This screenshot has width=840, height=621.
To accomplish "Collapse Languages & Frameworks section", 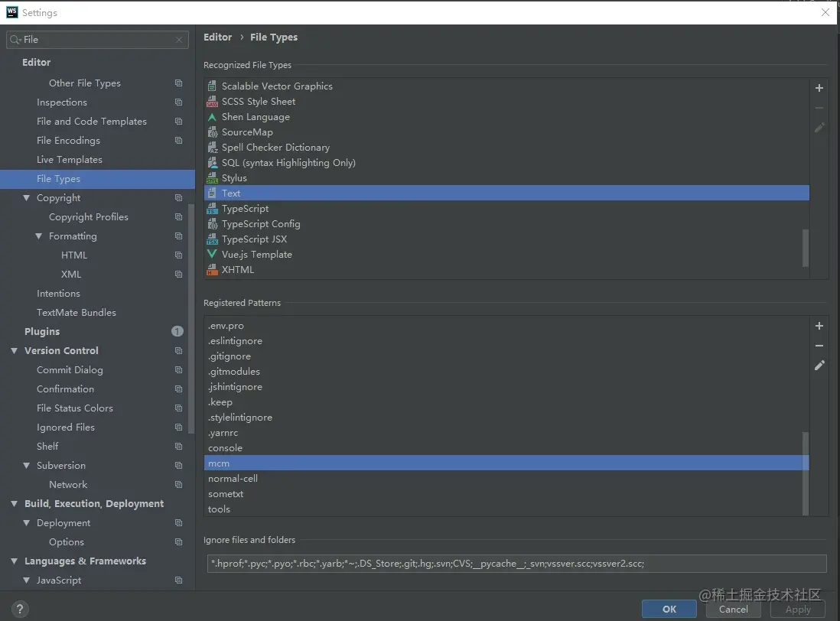I will pyautogui.click(x=14, y=561).
